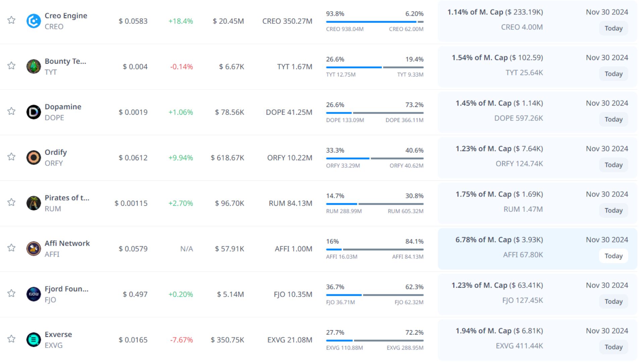Open the Affi Network name link

pos(67,243)
